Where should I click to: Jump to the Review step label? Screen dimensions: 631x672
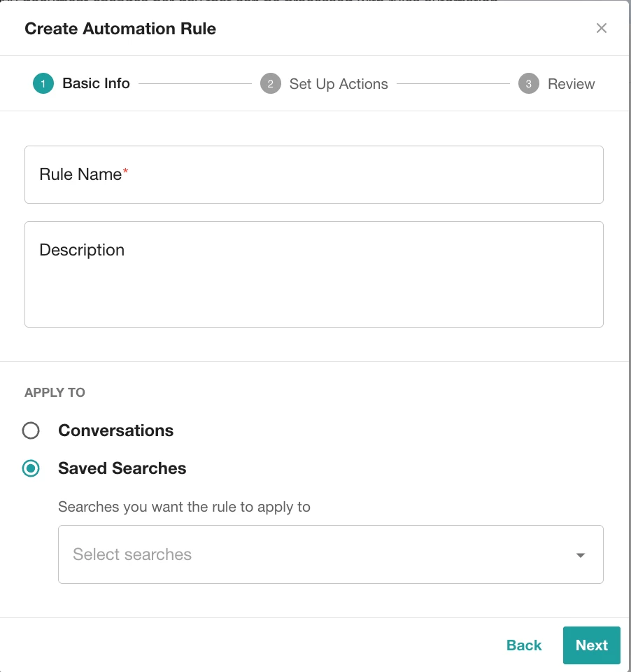click(x=571, y=84)
